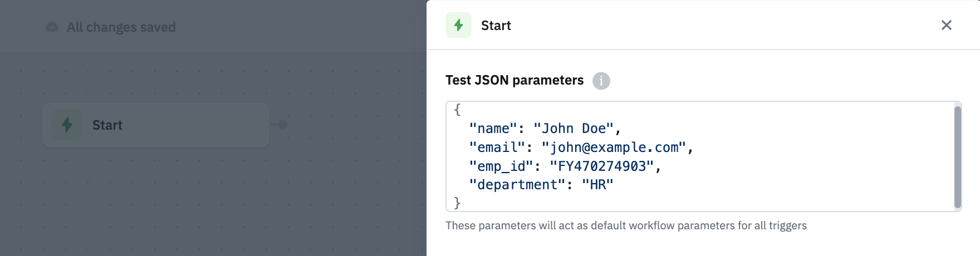Click the "Test JSON parameters" label
Image resolution: width=980 pixels, height=256 pixels.
pos(514,80)
